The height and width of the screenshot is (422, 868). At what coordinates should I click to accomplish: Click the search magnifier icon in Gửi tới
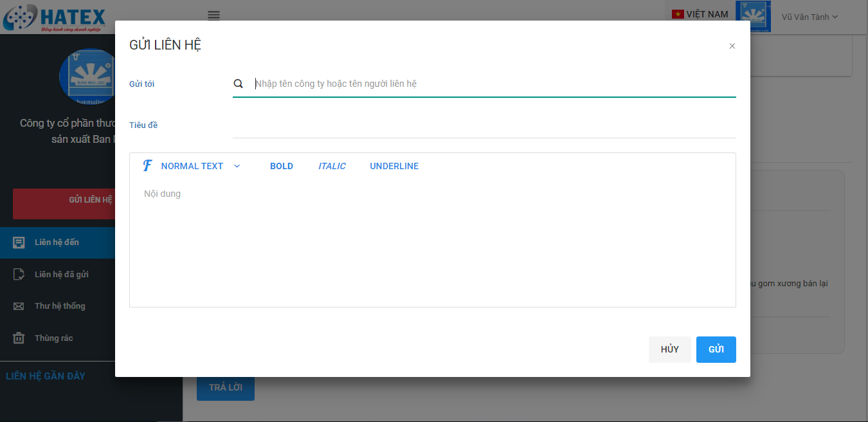pos(238,84)
